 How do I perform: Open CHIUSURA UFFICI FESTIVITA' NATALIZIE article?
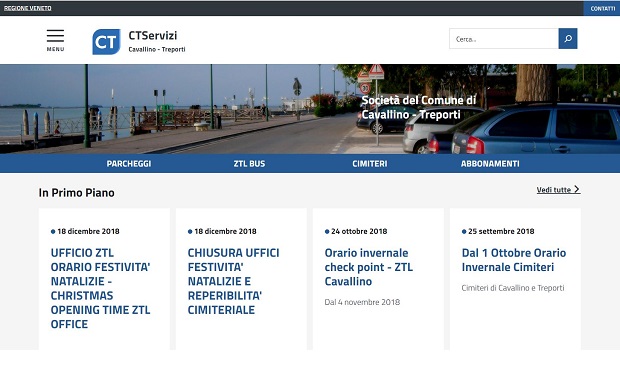233,281
